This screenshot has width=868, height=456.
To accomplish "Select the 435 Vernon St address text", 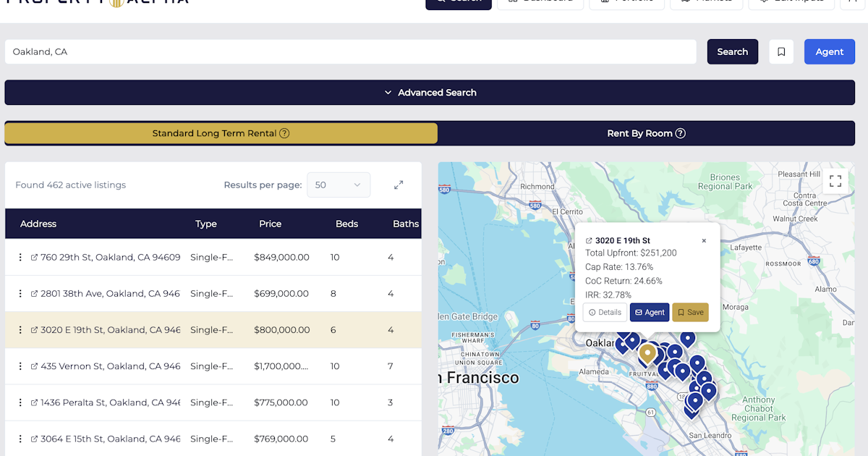I will coord(111,366).
